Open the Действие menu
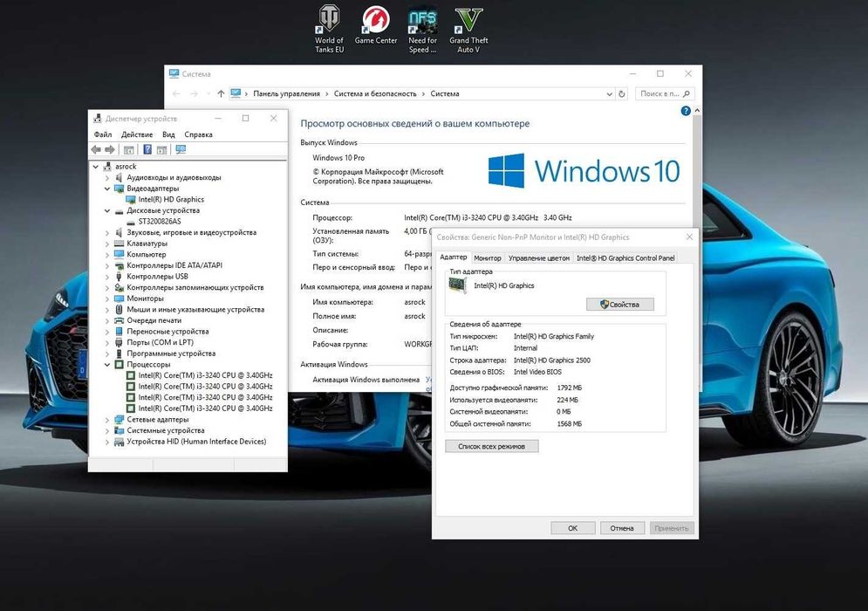This screenshot has width=868, height=611. pyautogui.click(x=137, y=134)
